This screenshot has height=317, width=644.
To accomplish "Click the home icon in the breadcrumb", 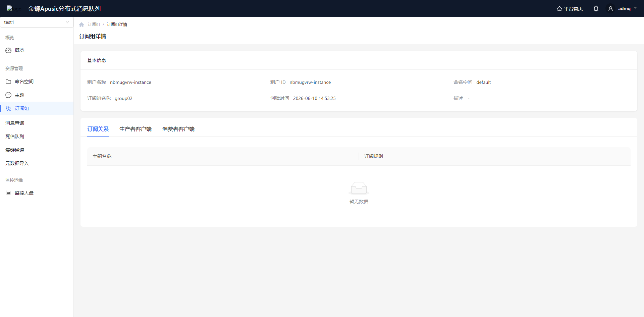I will 82,24.
